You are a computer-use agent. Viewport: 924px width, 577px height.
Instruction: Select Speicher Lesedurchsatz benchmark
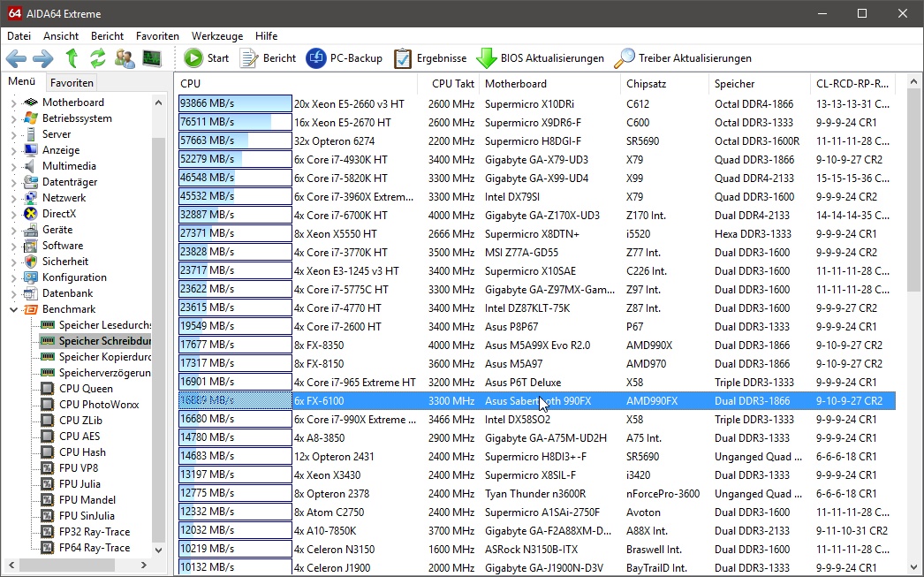pos(105,325)
